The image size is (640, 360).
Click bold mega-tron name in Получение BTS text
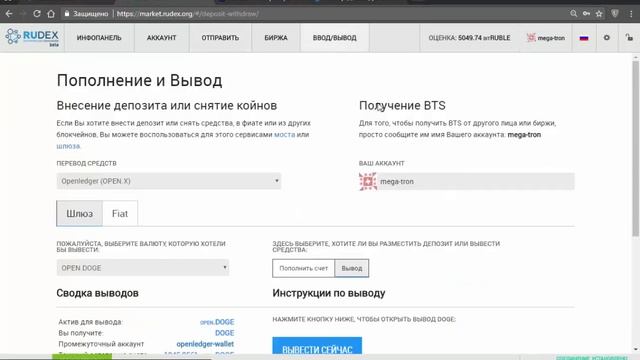[x=524, y=134]
